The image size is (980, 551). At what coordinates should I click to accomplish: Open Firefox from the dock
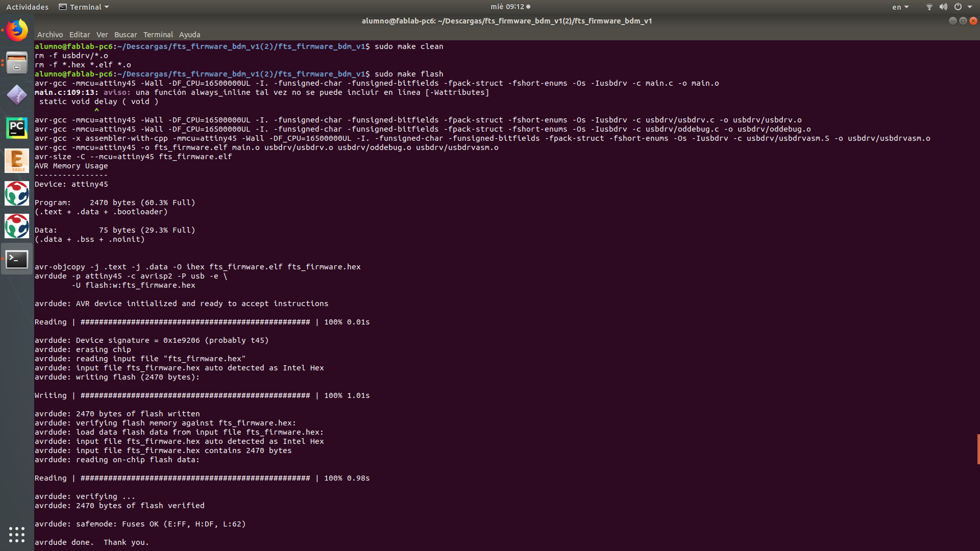17,30
